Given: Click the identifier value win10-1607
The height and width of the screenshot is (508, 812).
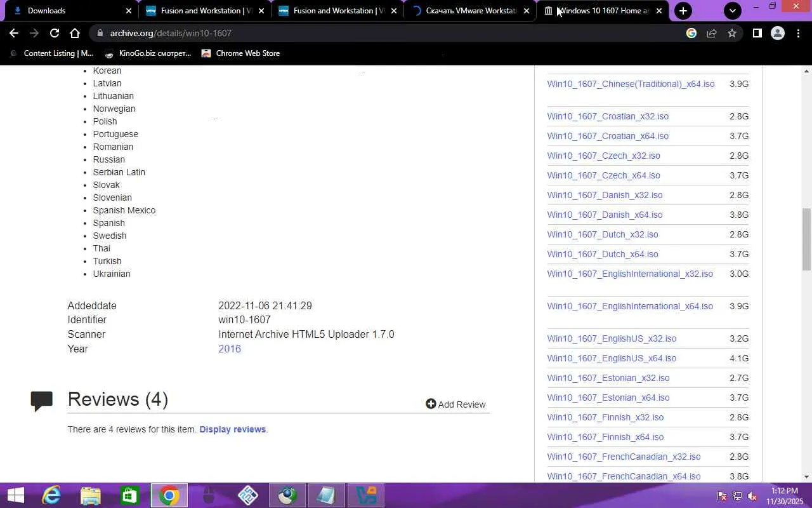Looking at the screenshot, I should click(244, 320).
